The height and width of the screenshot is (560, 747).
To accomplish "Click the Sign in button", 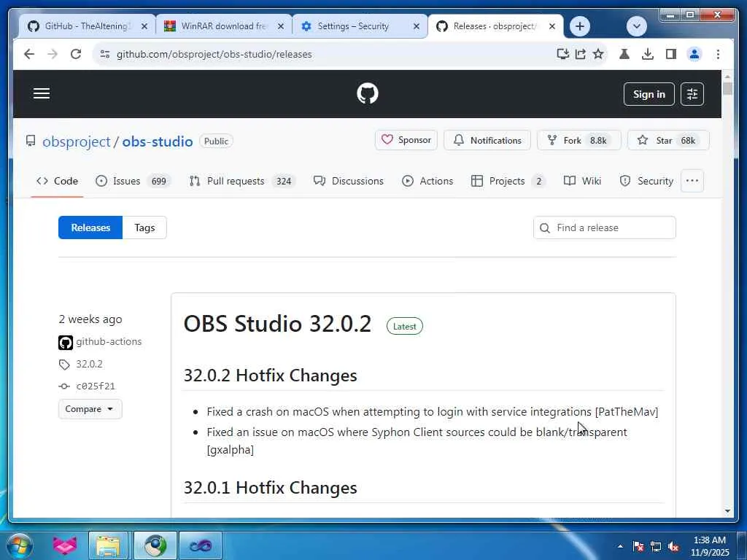I will 649,94.
